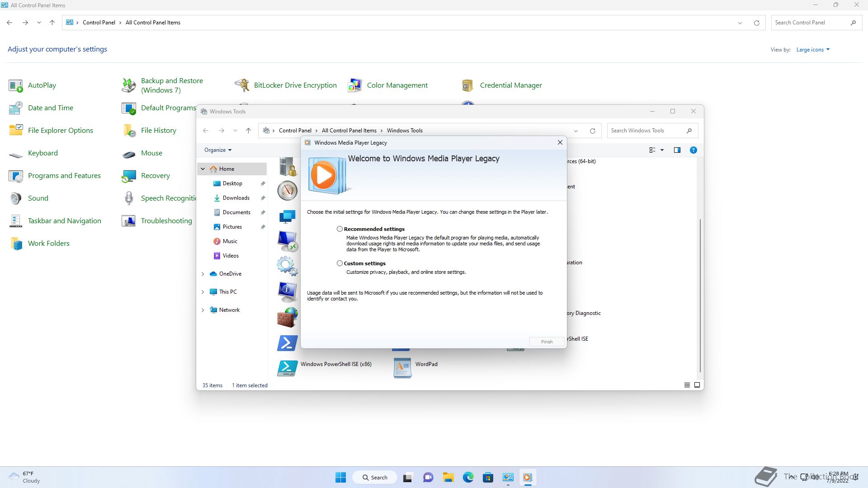Screen dimensions: 868x488
Task: Open the Programs and Features link
Action: click(64, 176)
